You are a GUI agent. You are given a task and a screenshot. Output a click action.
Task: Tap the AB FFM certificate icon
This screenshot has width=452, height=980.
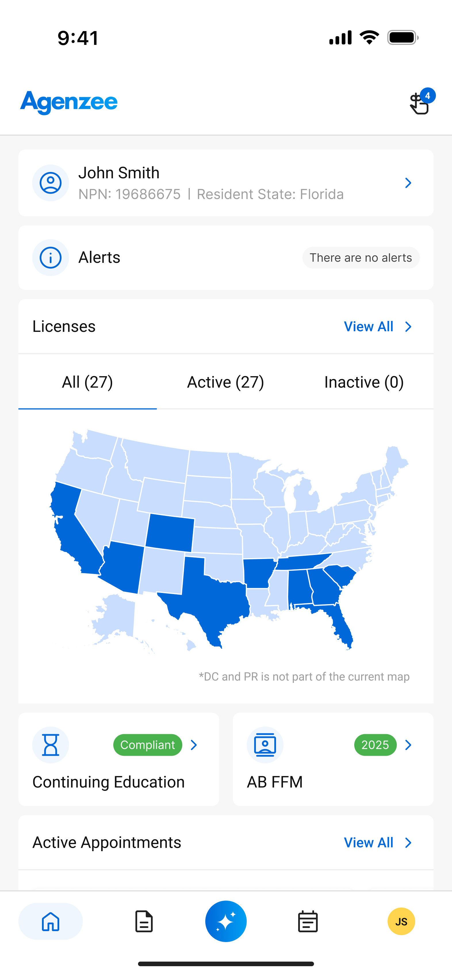coord(265,744)
